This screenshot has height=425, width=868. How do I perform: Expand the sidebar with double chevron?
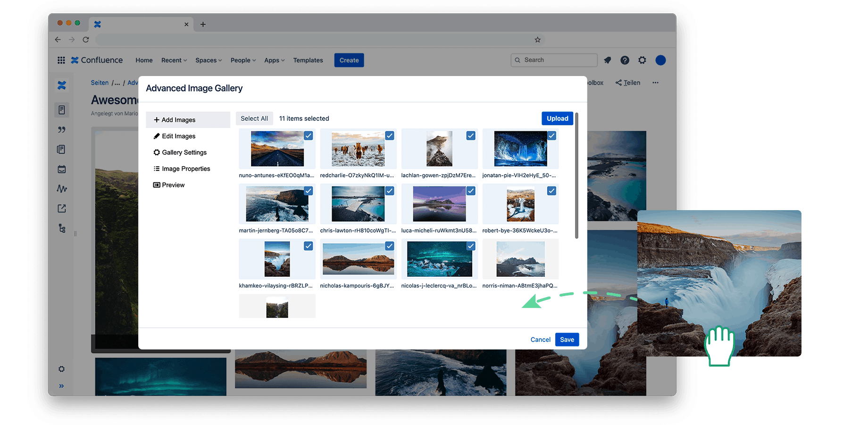point(61,386)
